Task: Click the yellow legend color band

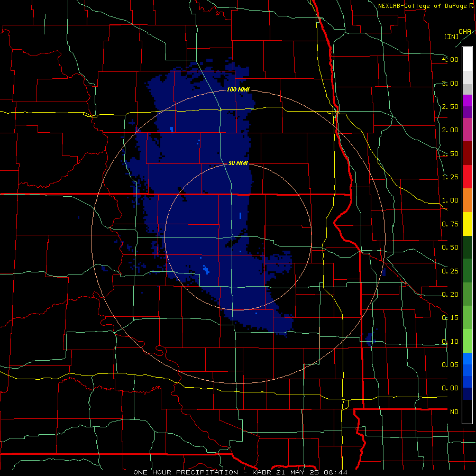Action: (467, 224)
